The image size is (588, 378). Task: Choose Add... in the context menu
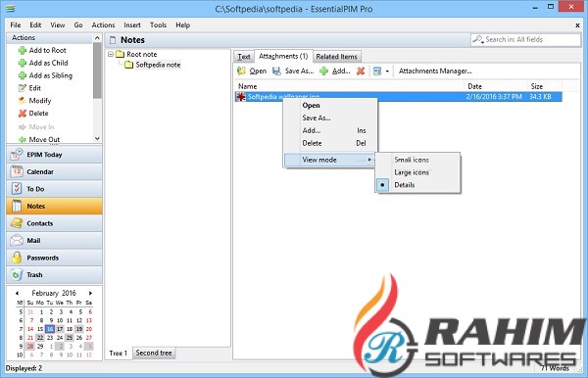coord(329,130)
